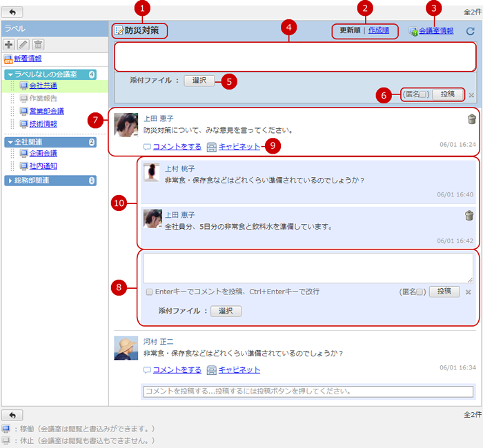Collapse the ラベルなしの会議室 group

[x=10, y=74]
